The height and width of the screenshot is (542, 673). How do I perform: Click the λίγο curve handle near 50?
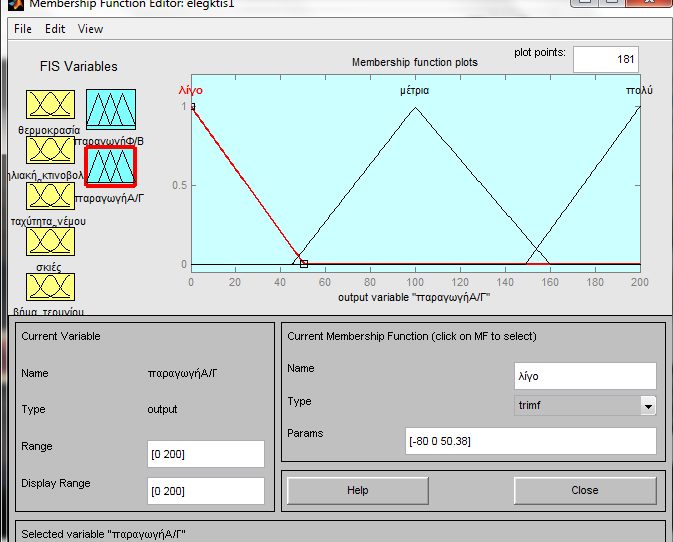coord(304,264)
